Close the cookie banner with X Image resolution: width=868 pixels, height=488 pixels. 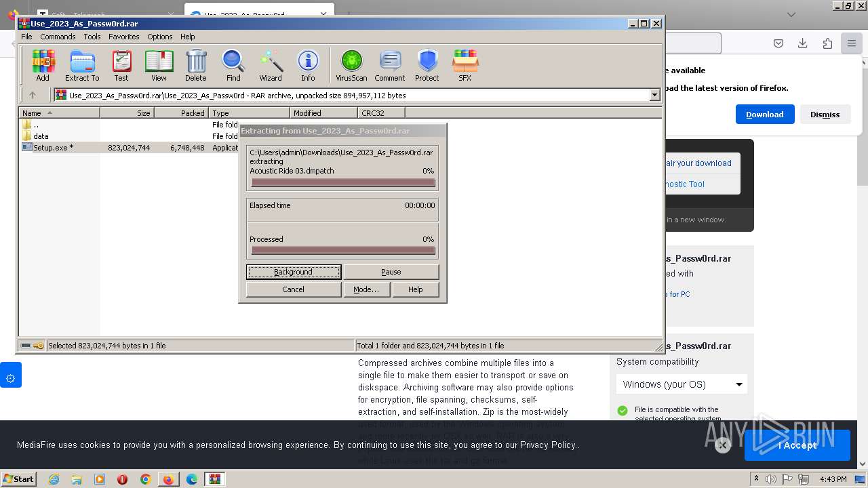(x=723, y=445)
